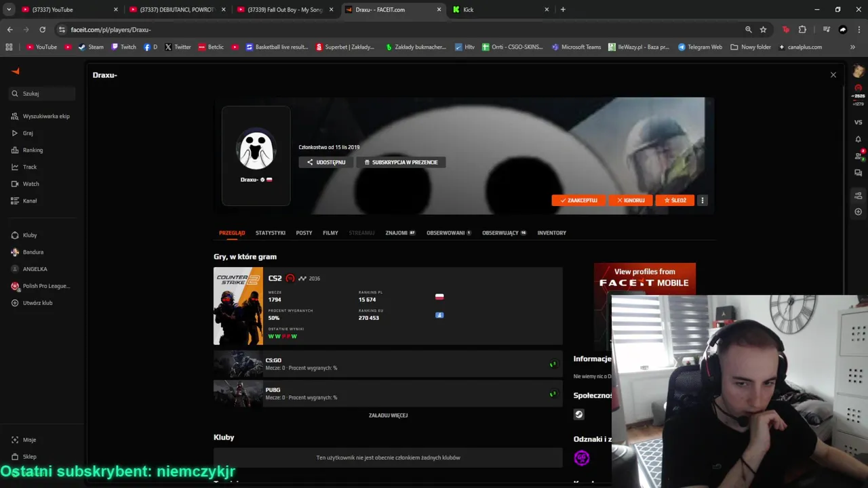Click the plus circle icon in right panel

pyautogui.click(x=858, y=211)
